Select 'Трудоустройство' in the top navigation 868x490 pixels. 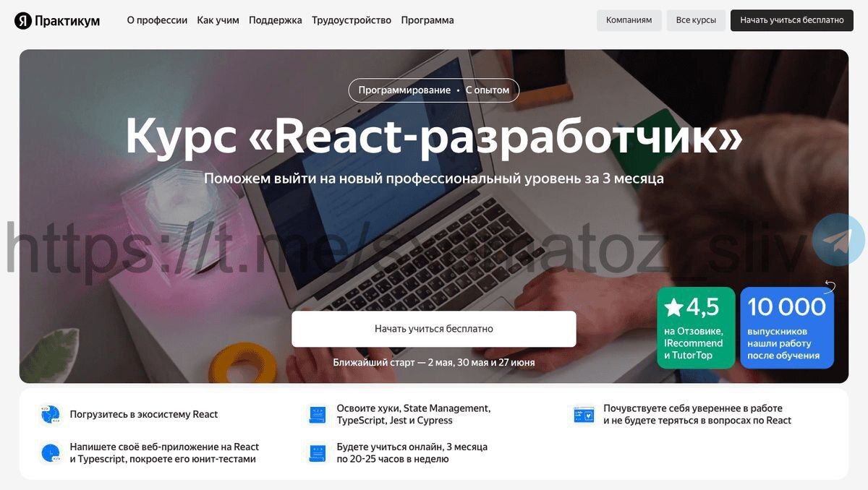coord(352,20)
